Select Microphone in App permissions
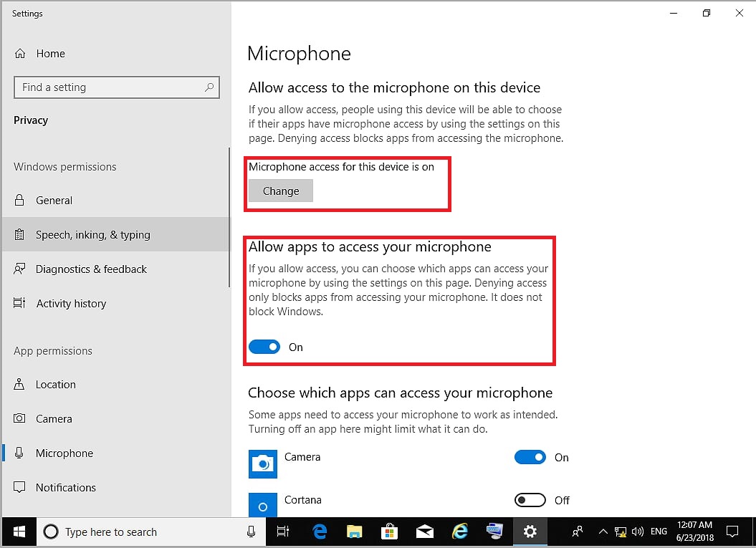Image resolution: width=756 pixels, height=548 pixels. click(116, 453)
